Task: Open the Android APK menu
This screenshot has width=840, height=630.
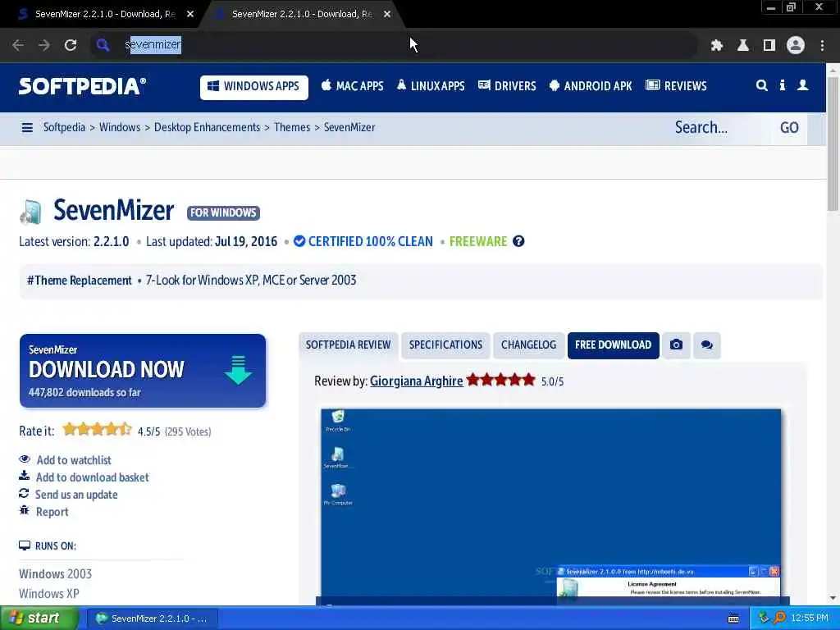Action: click(x=591, y=86)
